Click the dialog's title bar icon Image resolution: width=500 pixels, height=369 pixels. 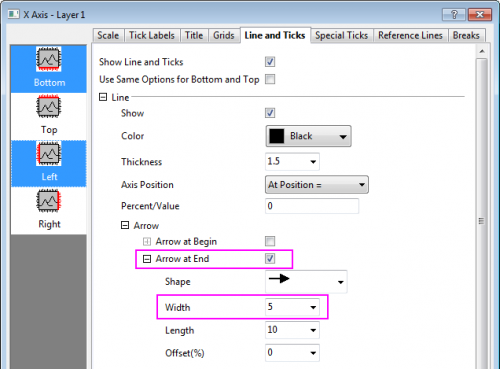pos(14,15)
